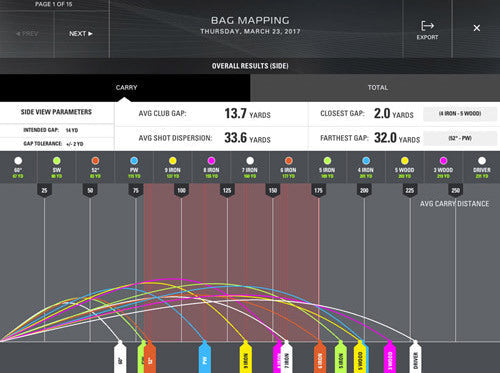Select the 9 Iron yellow dot
500x373 pixels.
click(x=173, y=161)
